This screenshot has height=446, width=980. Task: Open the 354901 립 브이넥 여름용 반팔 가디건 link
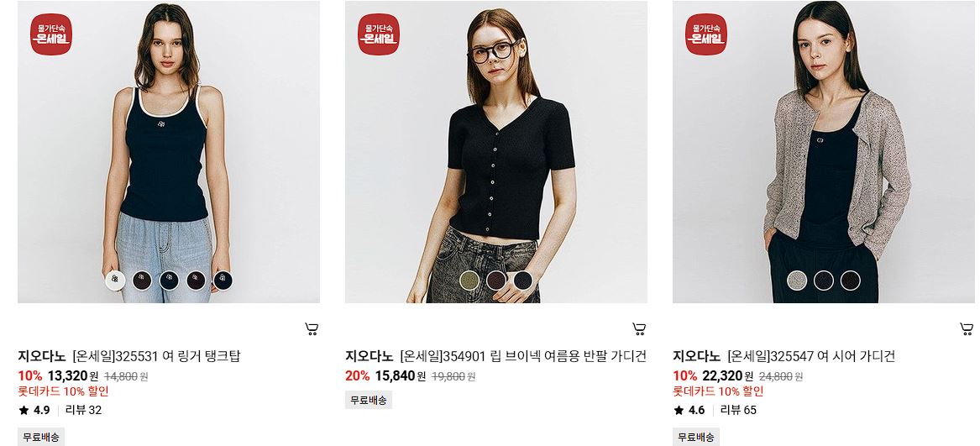coord(523,357)
